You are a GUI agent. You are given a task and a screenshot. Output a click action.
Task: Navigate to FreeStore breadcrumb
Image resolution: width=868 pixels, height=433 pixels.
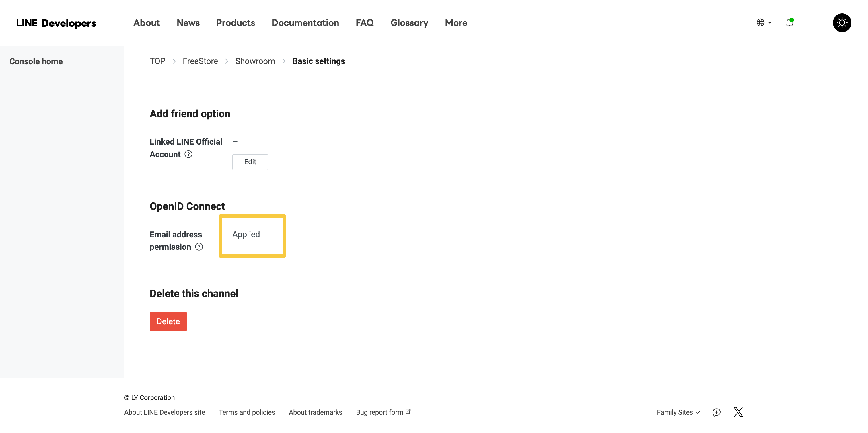[200, 61]
